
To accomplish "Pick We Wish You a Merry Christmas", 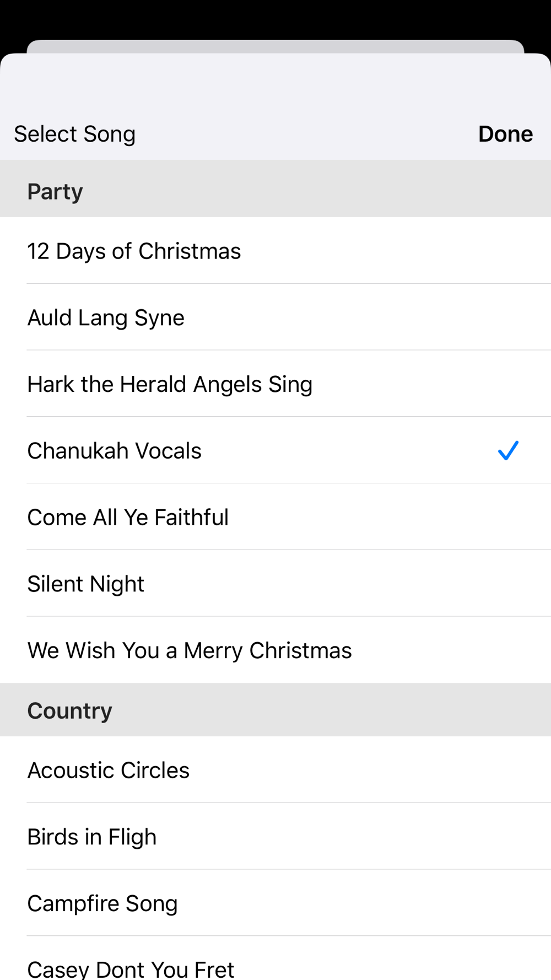I will [190, 651].
